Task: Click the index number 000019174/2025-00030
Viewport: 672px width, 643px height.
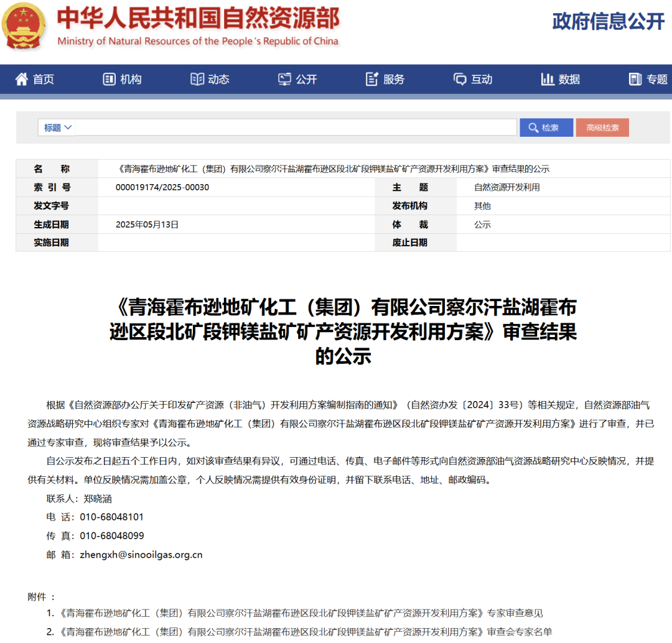Action: click(x=162, y=187)
